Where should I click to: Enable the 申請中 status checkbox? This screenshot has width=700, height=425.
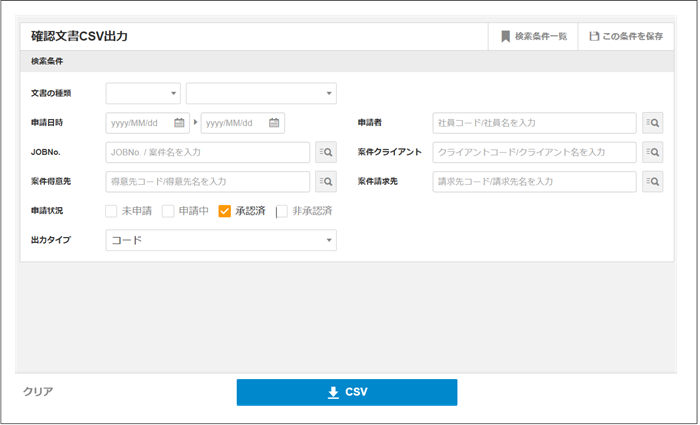click(x=168, y=211)
